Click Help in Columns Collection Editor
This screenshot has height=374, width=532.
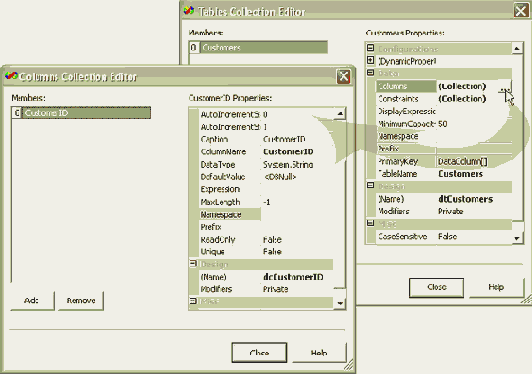(319, 353)
